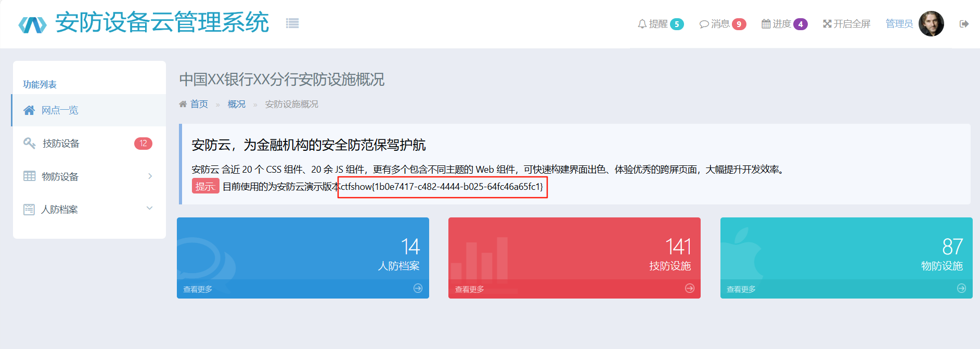This screenshot has height=349, width=980.
Task: Select the 人防档案 menu item
Action: coord(89,209)
